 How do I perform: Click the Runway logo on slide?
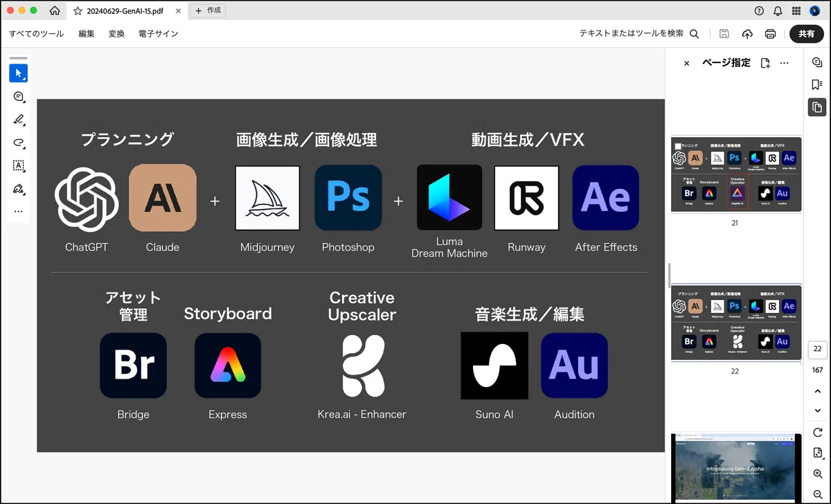coord(526,198)
